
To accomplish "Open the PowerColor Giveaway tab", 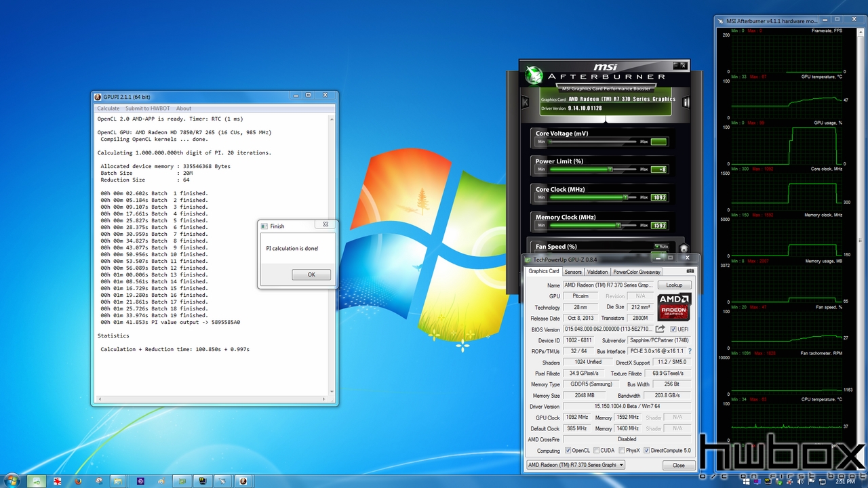I will [x=637, y=272].
